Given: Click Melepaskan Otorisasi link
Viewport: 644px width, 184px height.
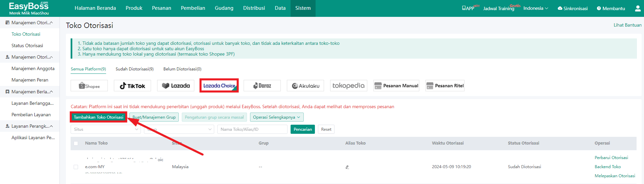Looking at the screenshot, I should pos(615,176).
